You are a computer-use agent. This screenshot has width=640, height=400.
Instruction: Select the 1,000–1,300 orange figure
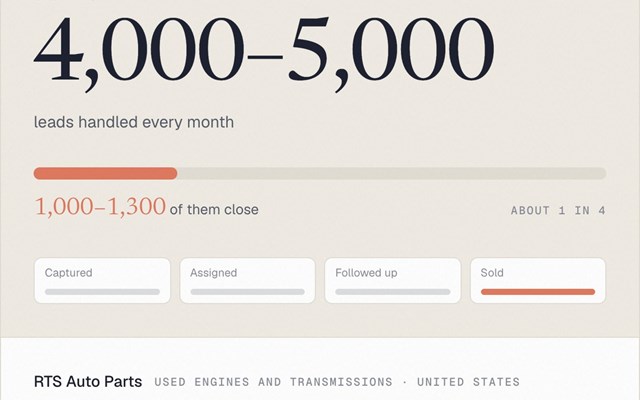100,207
